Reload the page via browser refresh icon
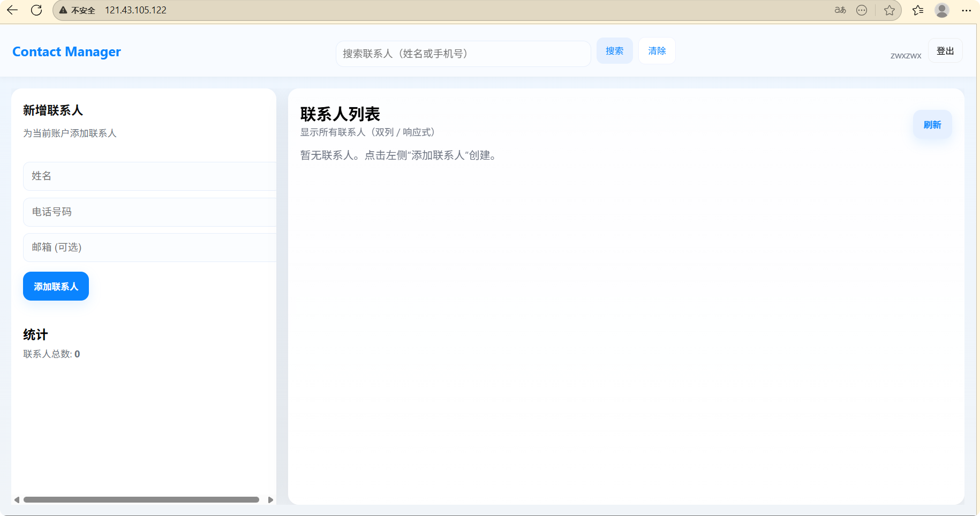 36,10
